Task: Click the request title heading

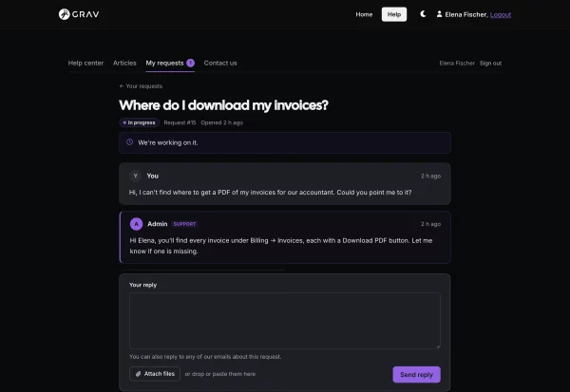Action: coord(223,105)
